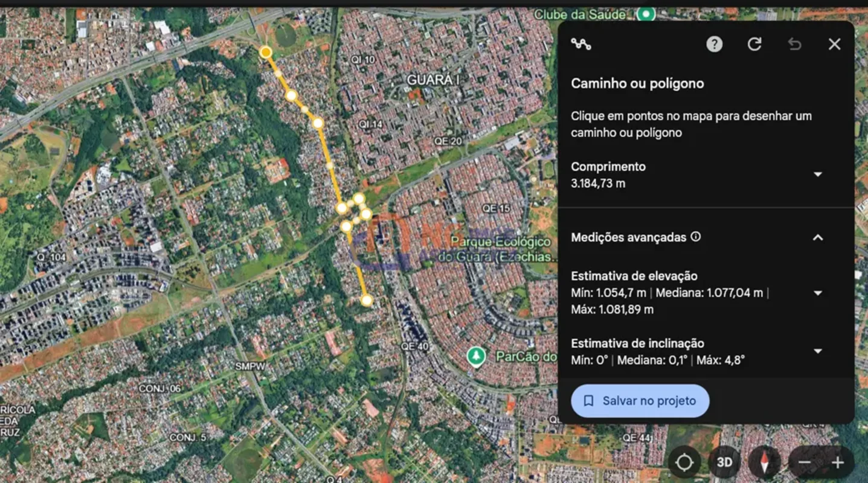Close the measurement panel

tap(834, 44)
